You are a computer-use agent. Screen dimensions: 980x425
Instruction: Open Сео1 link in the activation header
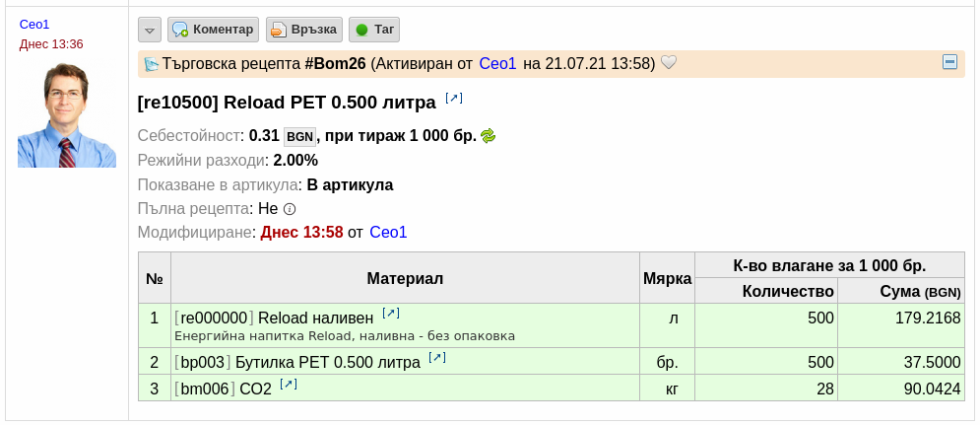click(497, 63)
